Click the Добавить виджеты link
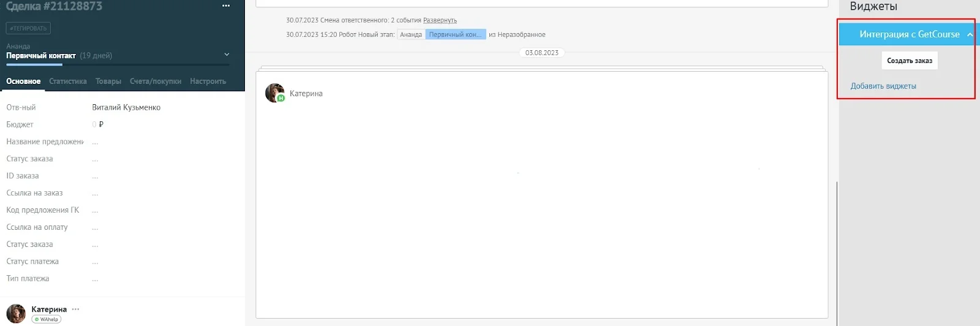 coord(883,86)
